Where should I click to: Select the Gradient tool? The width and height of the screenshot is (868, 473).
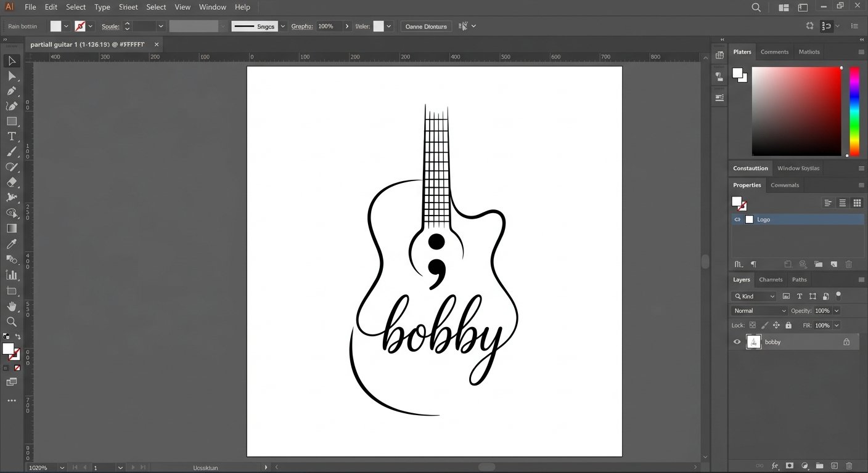[12, 228]
